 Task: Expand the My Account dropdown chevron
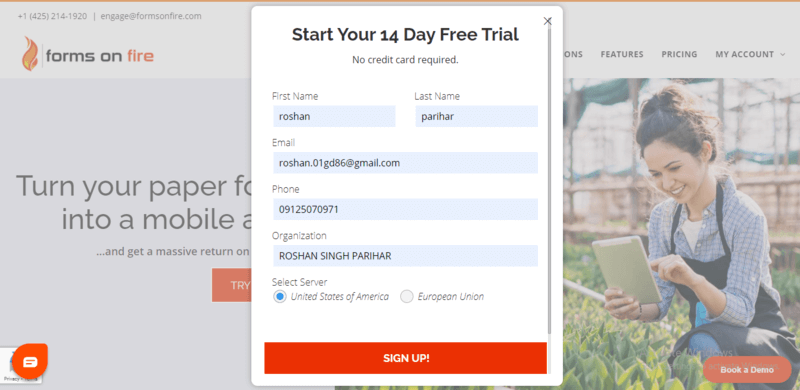click(783, 55)
